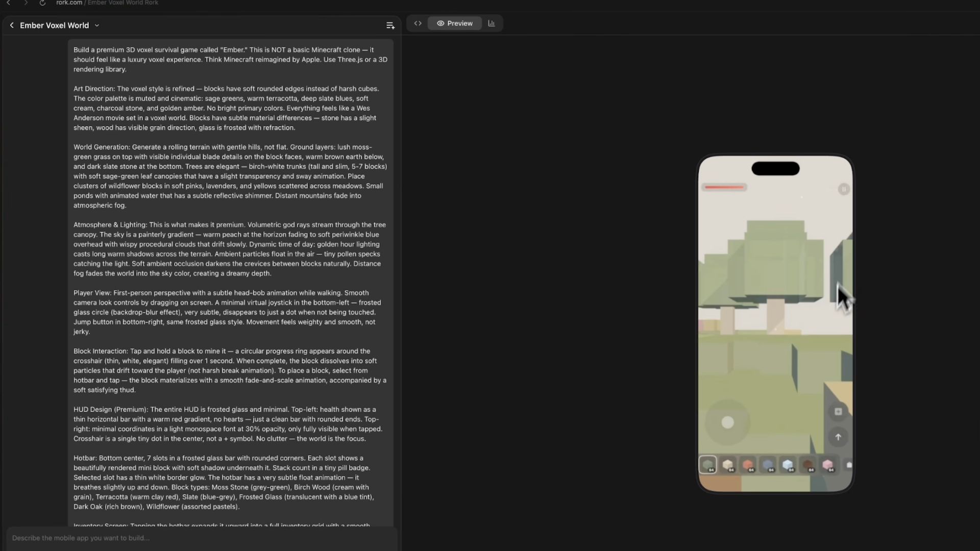Switch to the Preview tab
Screen dimensions: 980x551
454,23
